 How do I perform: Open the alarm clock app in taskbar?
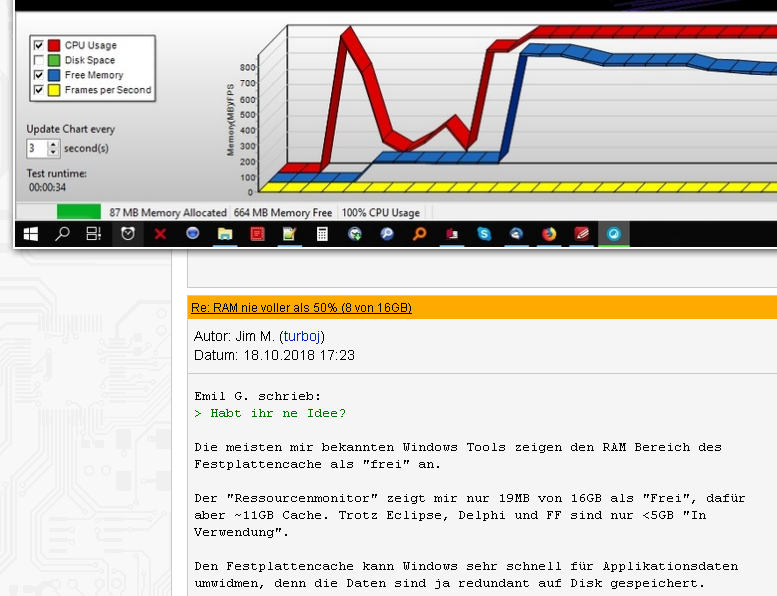(128, 234)
